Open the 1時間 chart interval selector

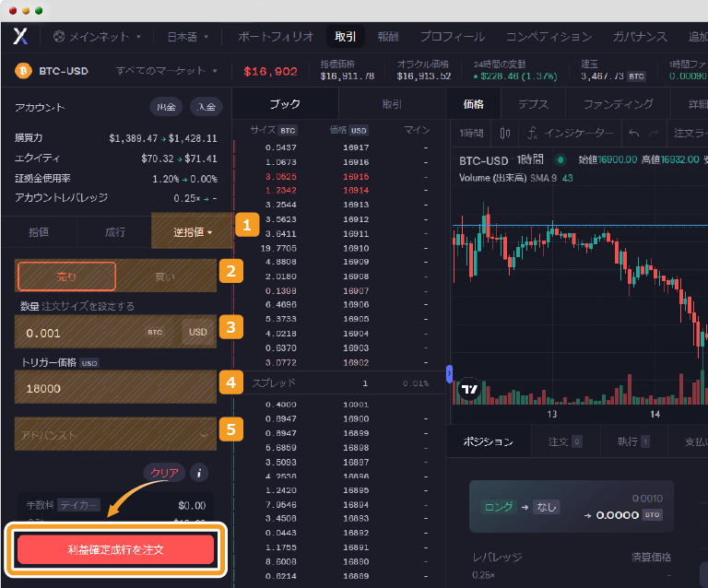pos(471,133)
